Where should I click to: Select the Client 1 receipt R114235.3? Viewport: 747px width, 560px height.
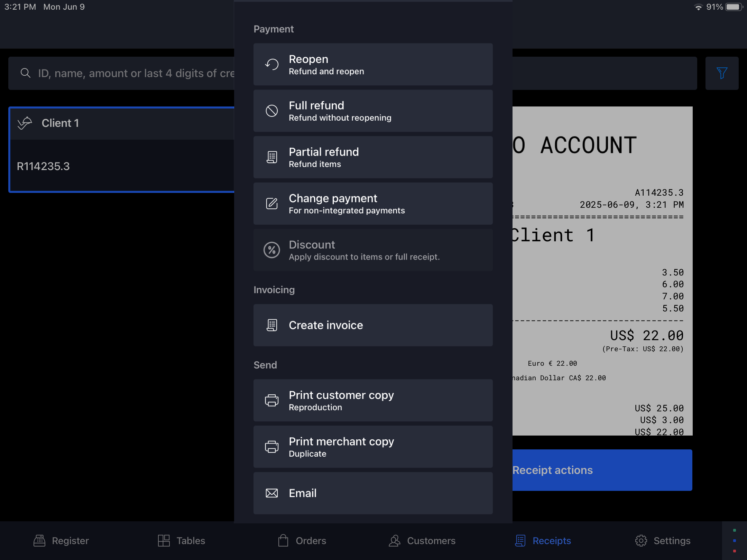pos(121,150)
